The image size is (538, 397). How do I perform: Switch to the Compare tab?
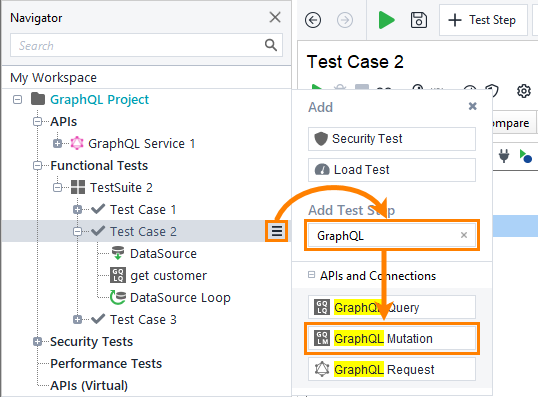[513, 123]
